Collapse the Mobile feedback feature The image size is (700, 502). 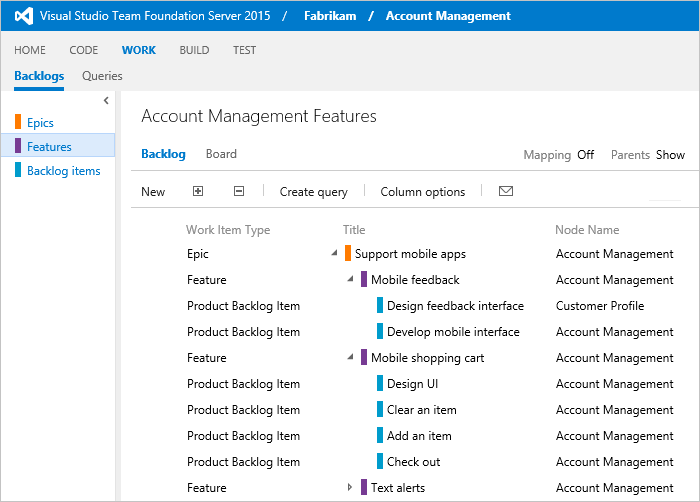point(350,279)
